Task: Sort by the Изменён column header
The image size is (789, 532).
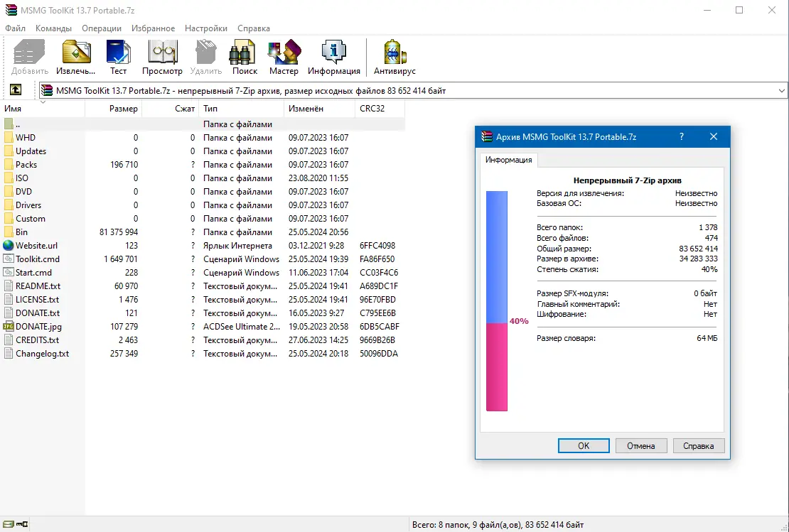Action: point(320,109)
